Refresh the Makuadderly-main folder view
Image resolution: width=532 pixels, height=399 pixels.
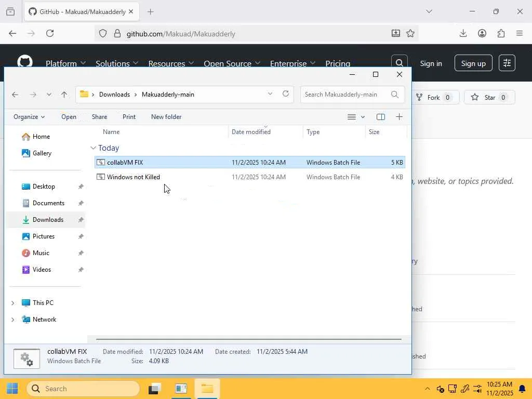pos(286,94)
